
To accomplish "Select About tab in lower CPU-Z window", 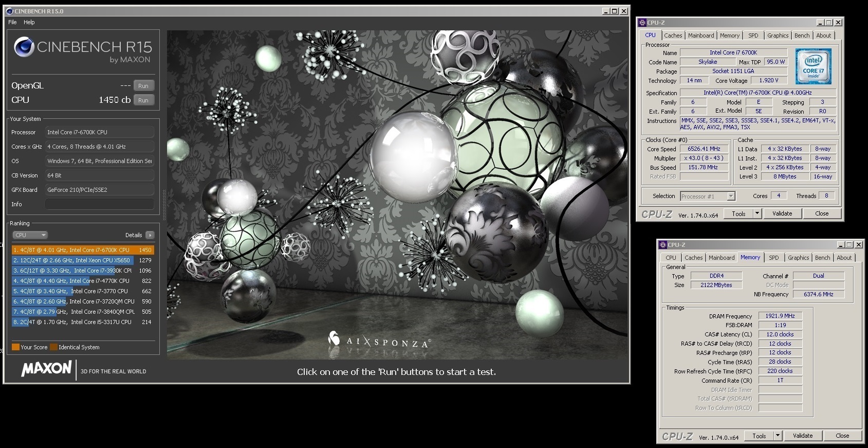I will click(844, 258).
